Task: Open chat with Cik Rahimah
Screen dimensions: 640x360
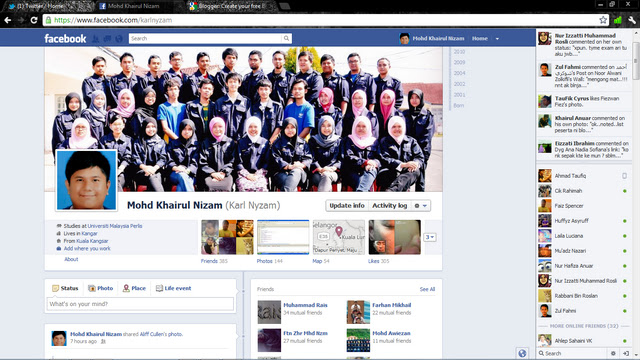Action: point(583,191)
